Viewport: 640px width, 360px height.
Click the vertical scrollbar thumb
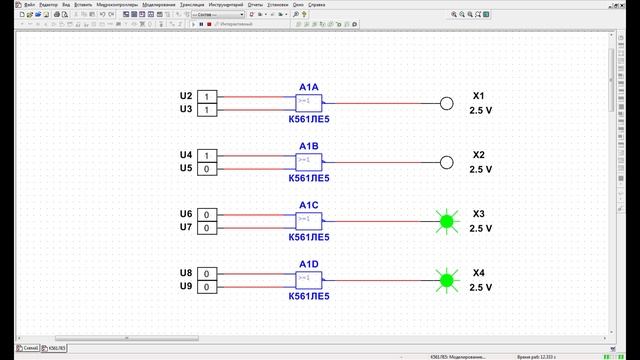[611, 80]
